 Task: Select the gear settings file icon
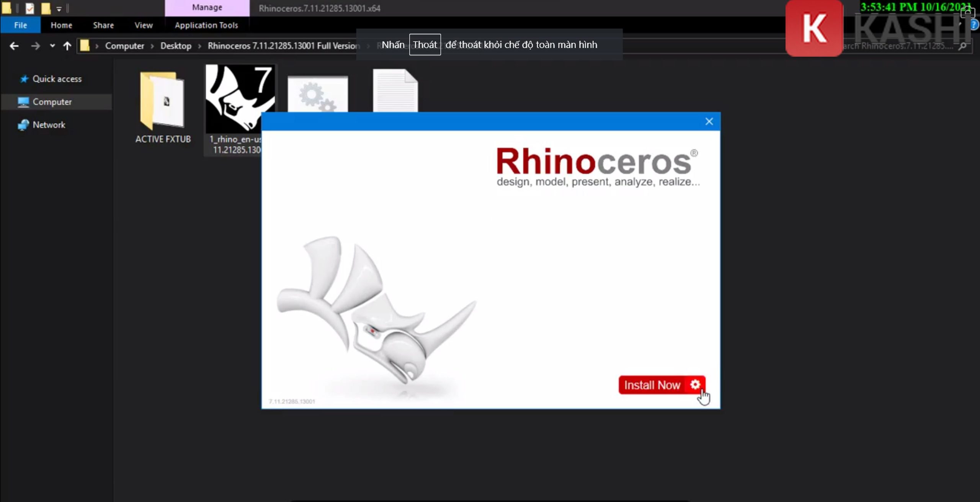(x=317, y=94)
